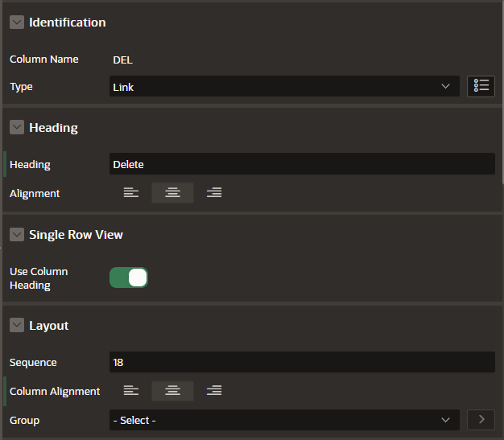
Task: Click the Column Name value DEL
Action: (x=122, y=60)
